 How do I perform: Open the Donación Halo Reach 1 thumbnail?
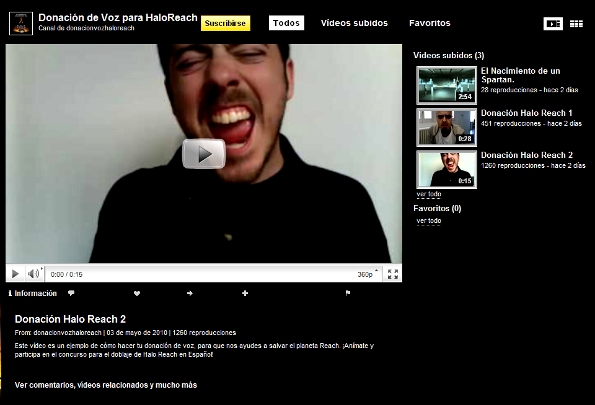[446, 127]
